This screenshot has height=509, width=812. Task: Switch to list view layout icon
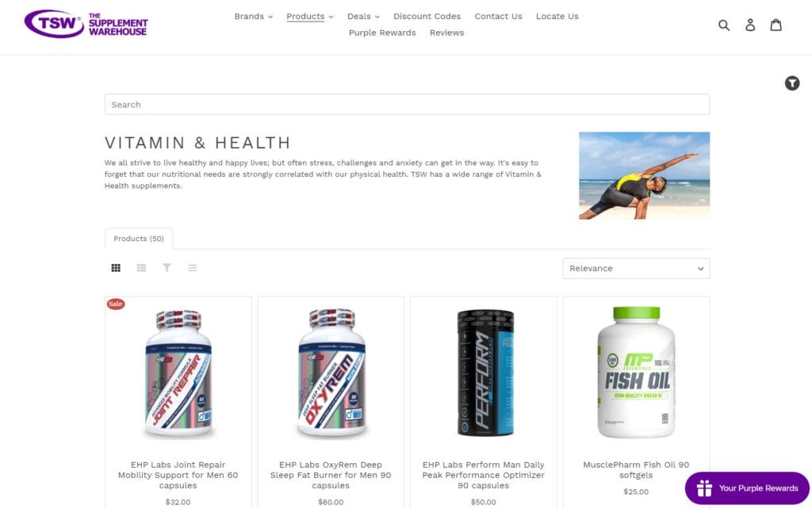pos(141,268)
